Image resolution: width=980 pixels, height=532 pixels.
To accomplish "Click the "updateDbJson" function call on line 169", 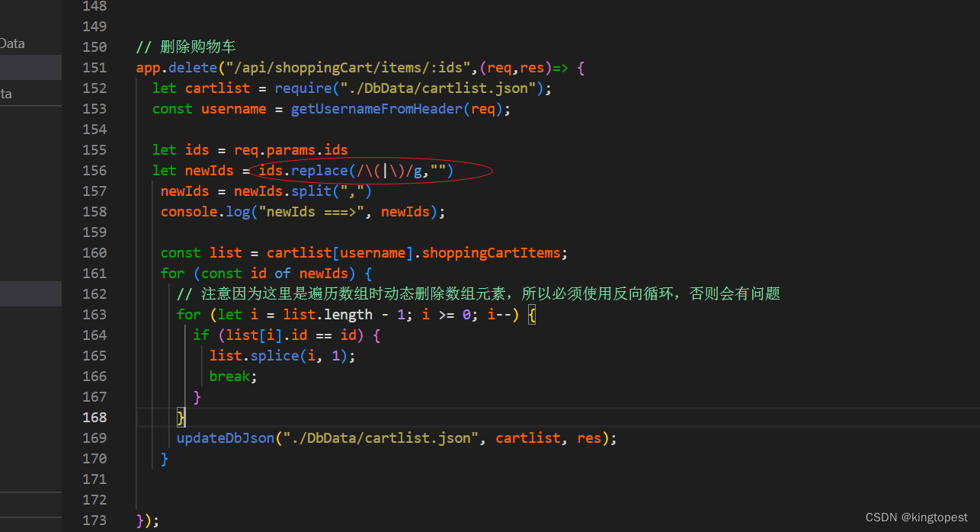I will point(226,438).
